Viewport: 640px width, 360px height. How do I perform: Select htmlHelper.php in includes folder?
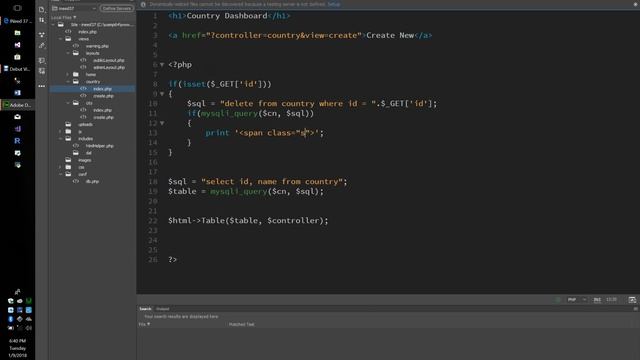[x=100, y=146]
